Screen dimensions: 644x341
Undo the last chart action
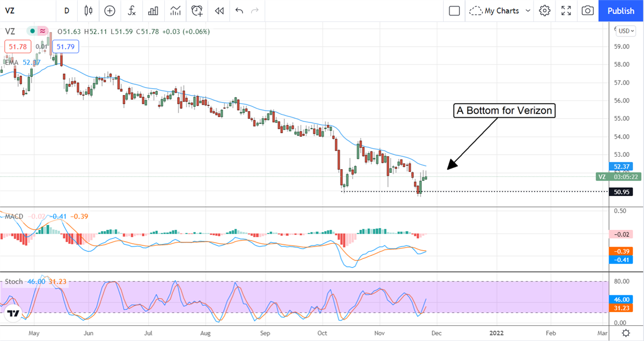239,11
